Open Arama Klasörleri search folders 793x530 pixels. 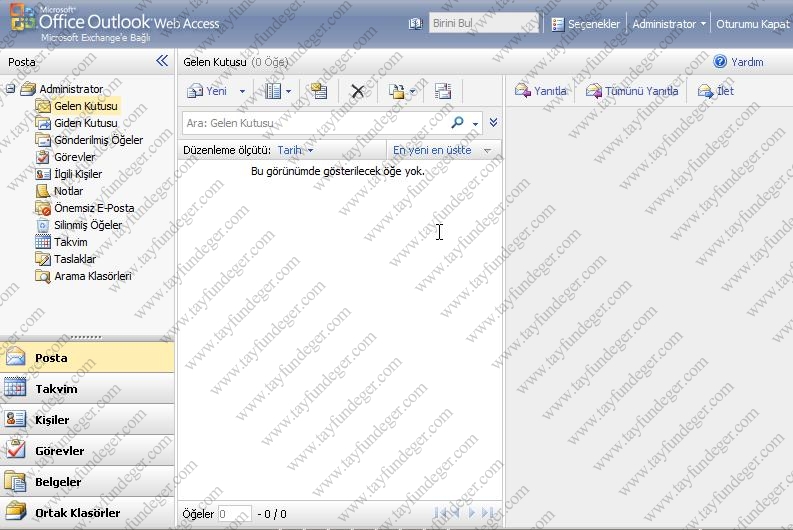tap(93, 276)
